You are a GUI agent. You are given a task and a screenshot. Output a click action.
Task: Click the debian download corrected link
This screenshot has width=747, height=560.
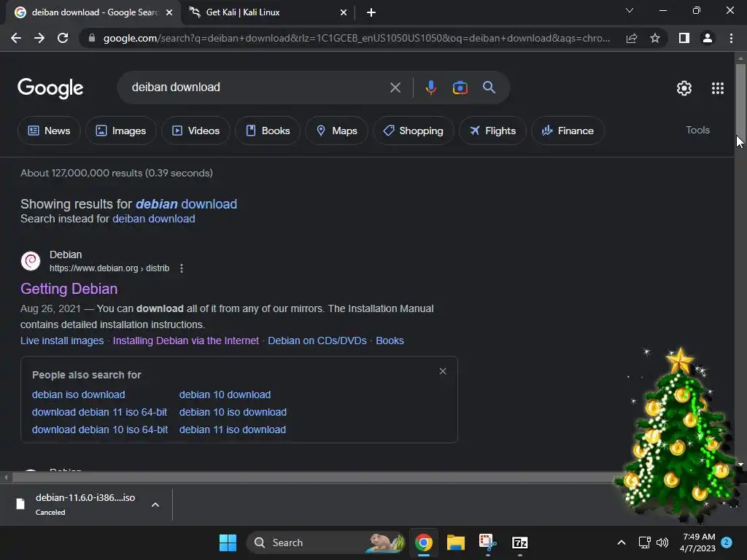point(186,204)
